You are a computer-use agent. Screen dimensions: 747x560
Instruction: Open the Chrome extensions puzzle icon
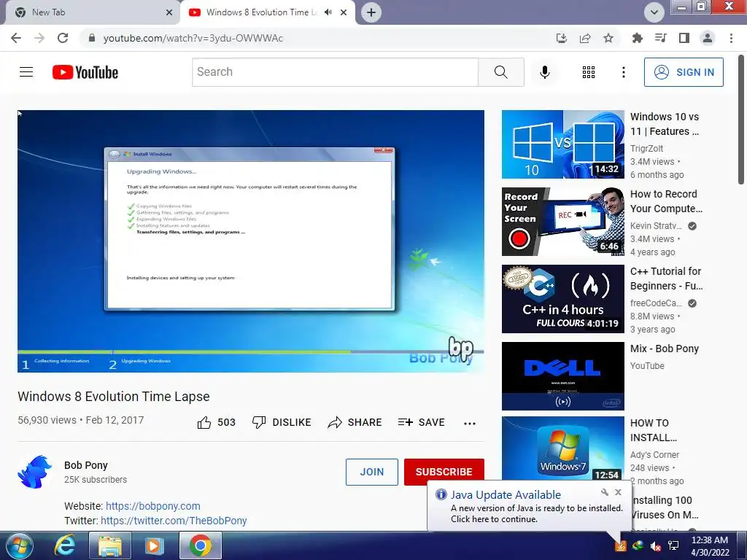(637, 38)
